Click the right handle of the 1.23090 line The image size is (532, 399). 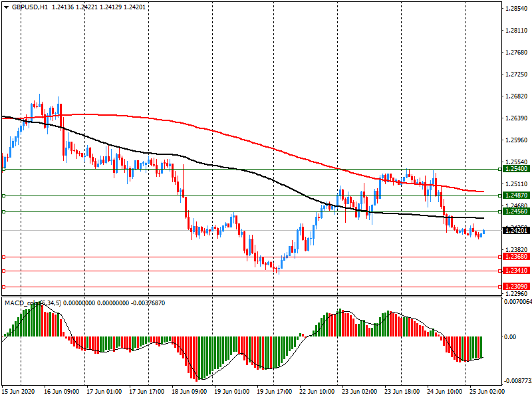coord(500,287)
